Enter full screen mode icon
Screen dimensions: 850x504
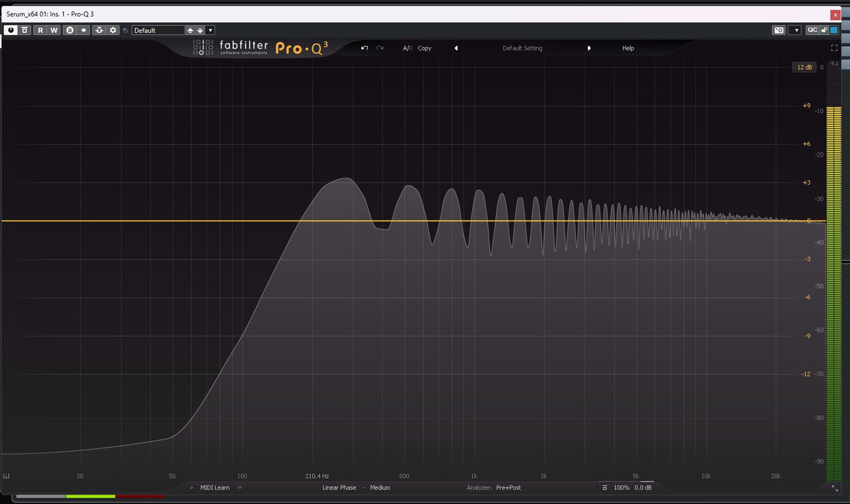[835, 48]
